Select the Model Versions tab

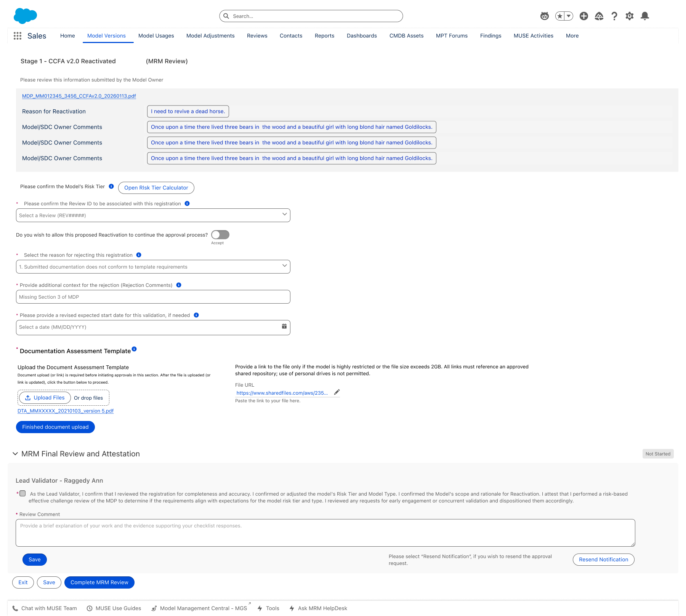click(106, 36)
